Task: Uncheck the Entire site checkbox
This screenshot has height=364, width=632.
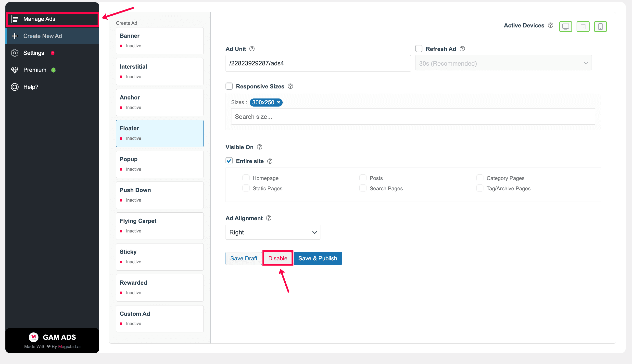Action: 229,161
